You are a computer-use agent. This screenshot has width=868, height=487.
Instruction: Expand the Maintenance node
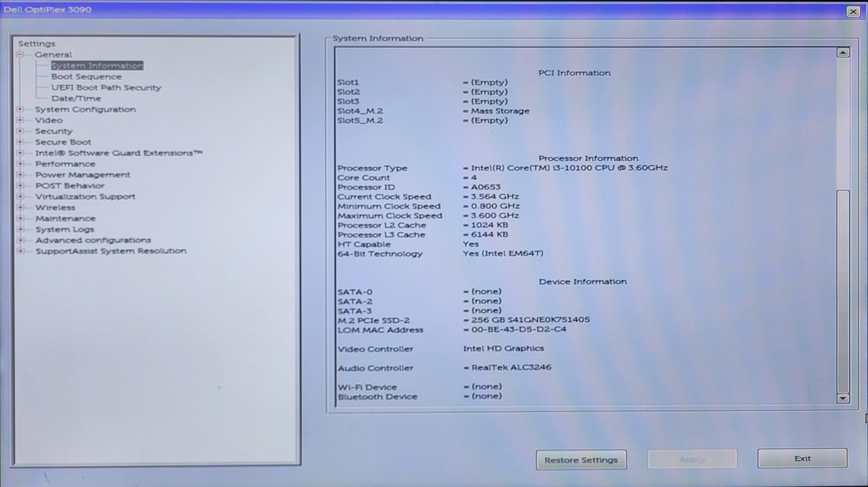[20, 218]
